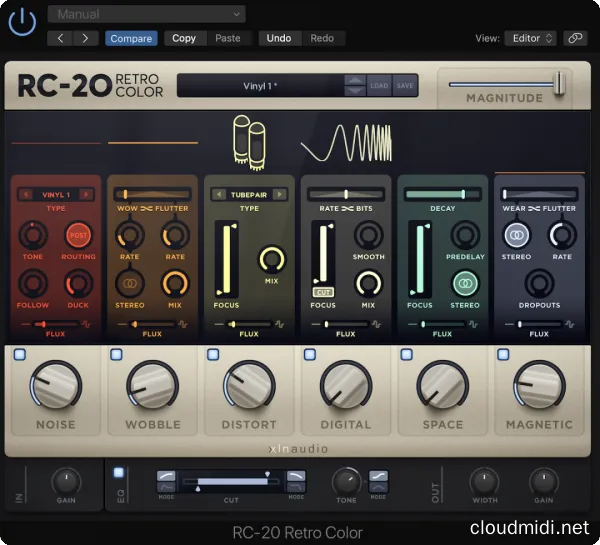Click the Space PREDELAY knob
This screenshot has height=545, width=600.
(465, 235)
